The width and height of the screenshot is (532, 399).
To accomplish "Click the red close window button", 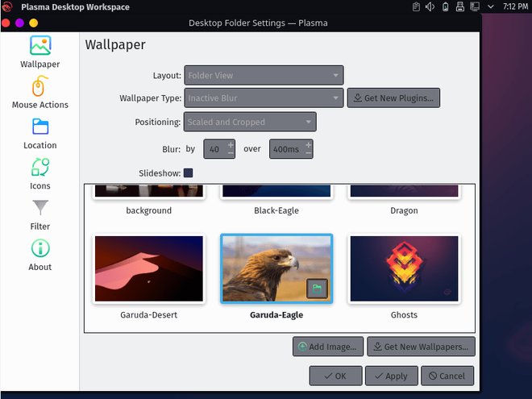I will pyautogui.click(x=6, y=23).
